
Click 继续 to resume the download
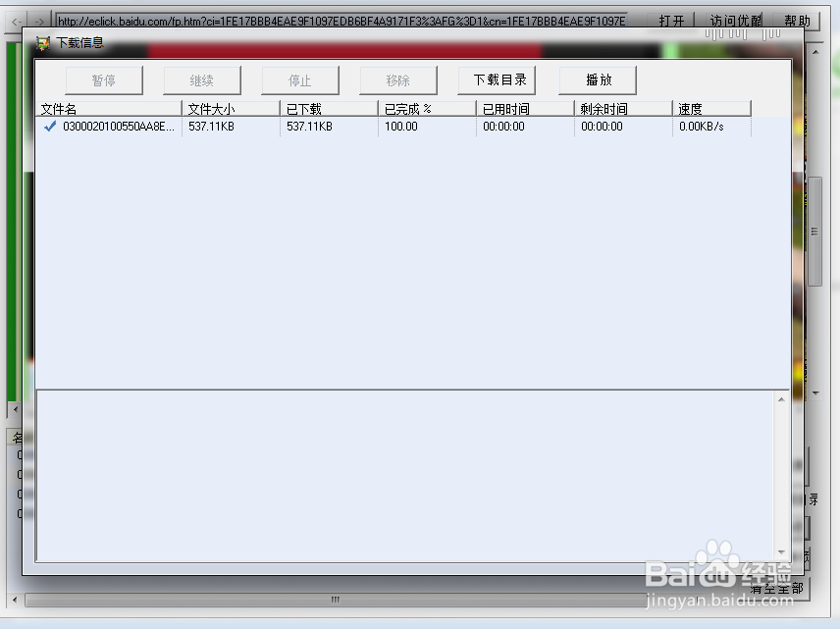(x=202, y=79)
